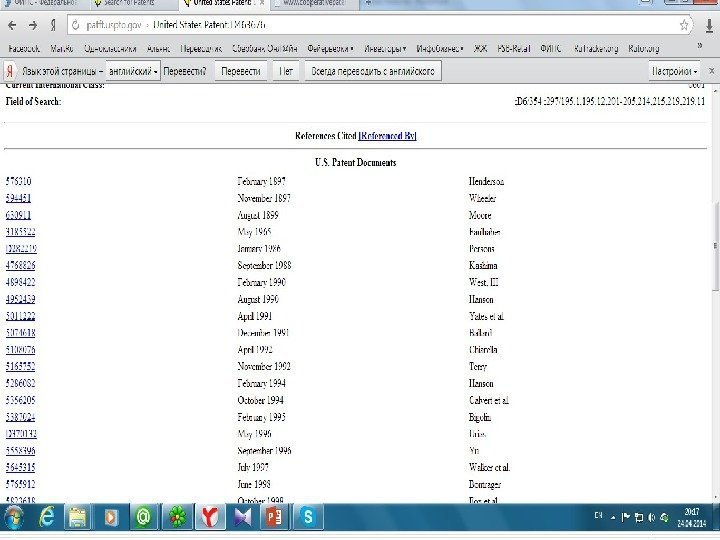Open patent link 5165752

[21, 366]
